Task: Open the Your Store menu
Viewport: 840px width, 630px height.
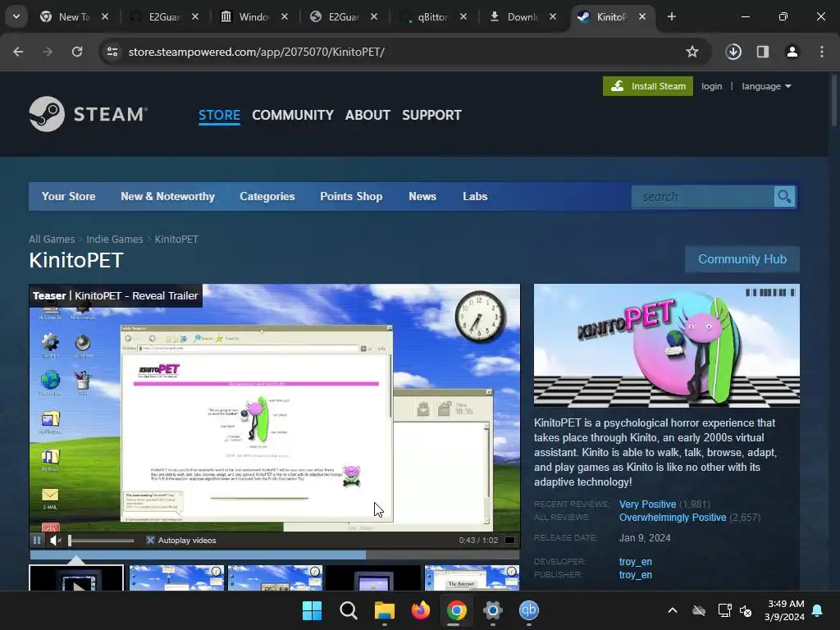Action: click(69, 197)
